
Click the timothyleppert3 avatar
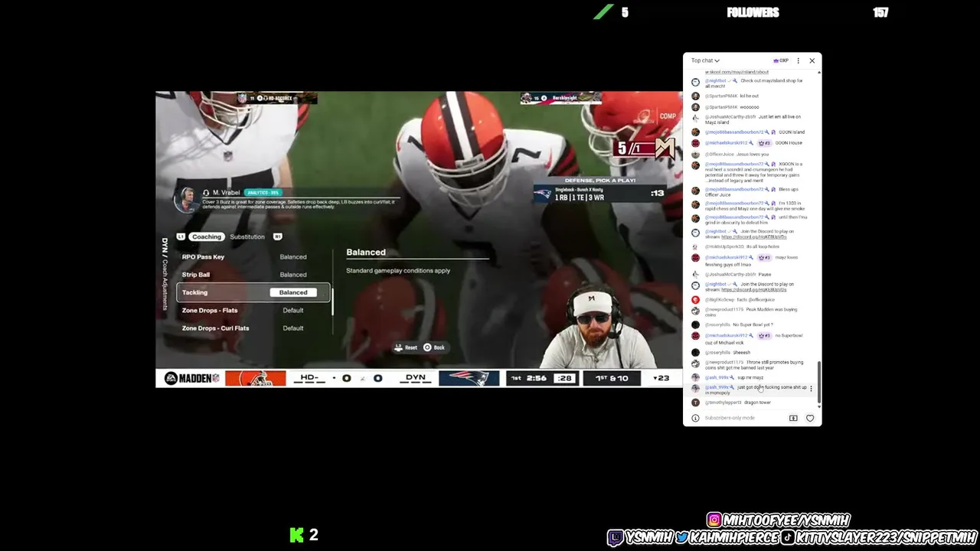(x=695, y=403)
